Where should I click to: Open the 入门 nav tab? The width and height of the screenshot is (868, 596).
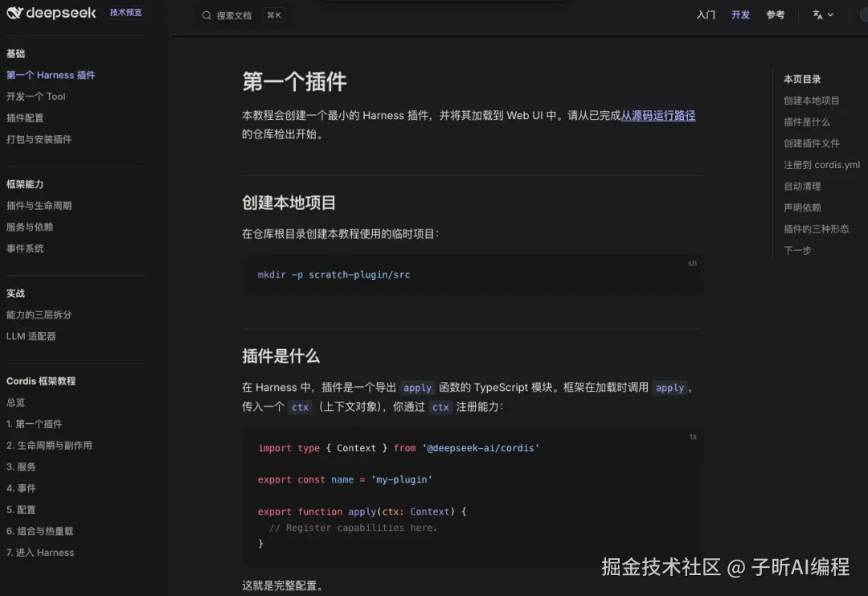point(706,15)
